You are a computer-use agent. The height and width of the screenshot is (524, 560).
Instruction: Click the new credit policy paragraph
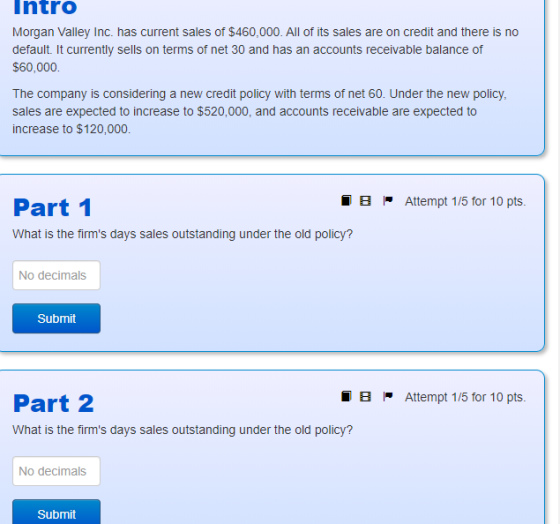click(x=260, y=111)
